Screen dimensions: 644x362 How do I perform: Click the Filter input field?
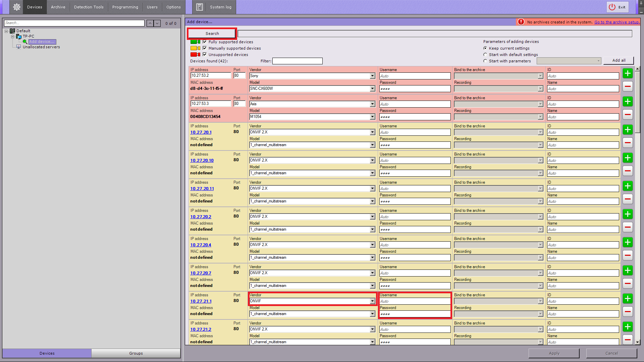coord(297,61)
